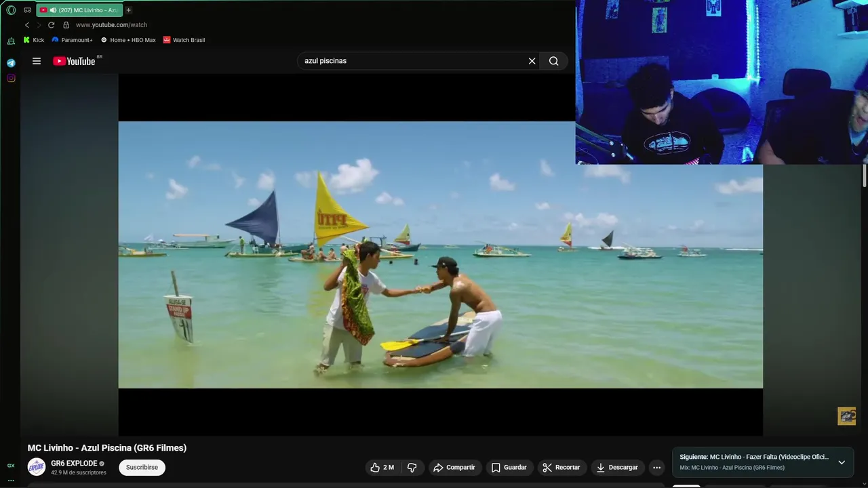Viewport: 868px width, 488px height.
Task: Open Instagram in the sidebar
Action: click(x=11, y=78)
